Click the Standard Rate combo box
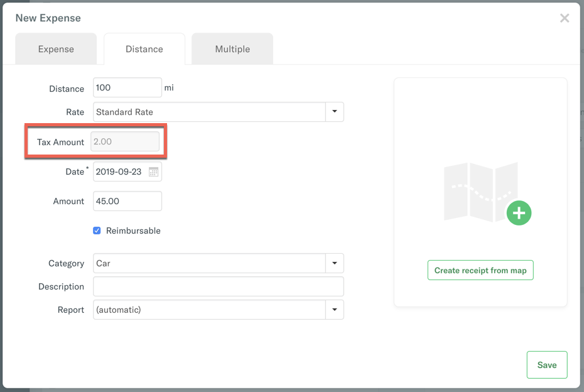584x392 pixels. tap(209, 112)
